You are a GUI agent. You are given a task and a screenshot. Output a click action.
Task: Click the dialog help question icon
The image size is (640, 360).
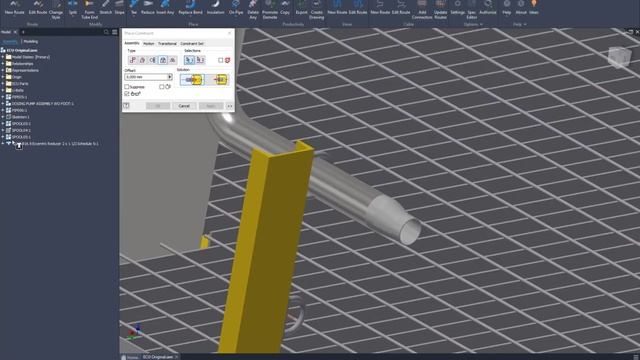pos(127,106)
